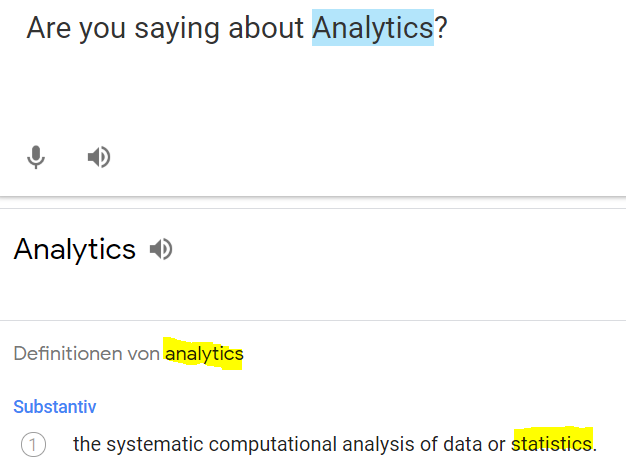Click the circled number 1 definition marker
The height and width of the screenshot is (460, 626).
(34, 444)
